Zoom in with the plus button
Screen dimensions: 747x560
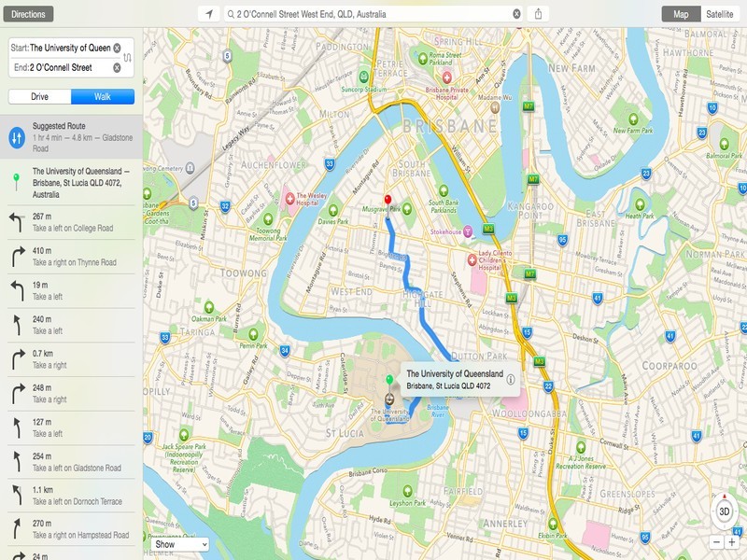click(x=731, y=541)
